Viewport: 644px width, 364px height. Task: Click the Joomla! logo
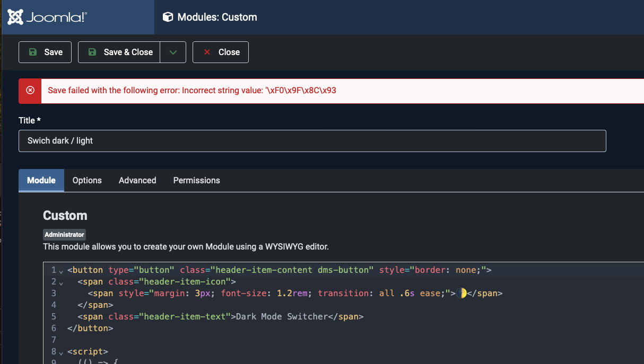47,17
